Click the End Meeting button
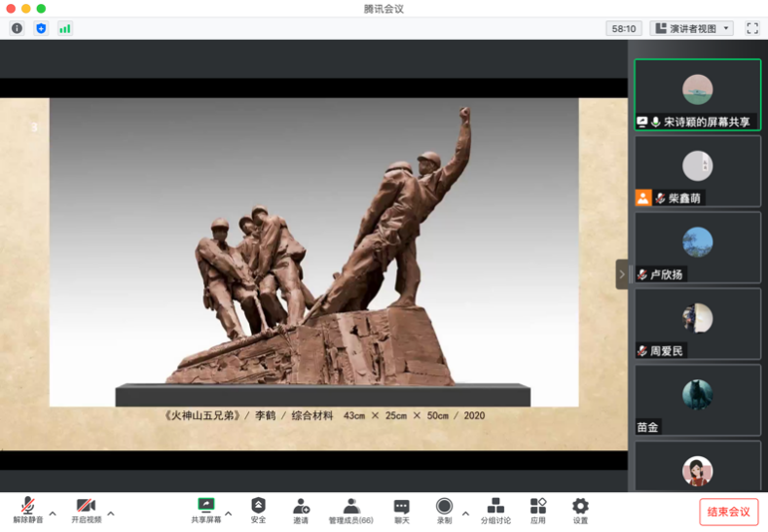Viewport: 768px width, 532px height. click(x=728, y=512)
